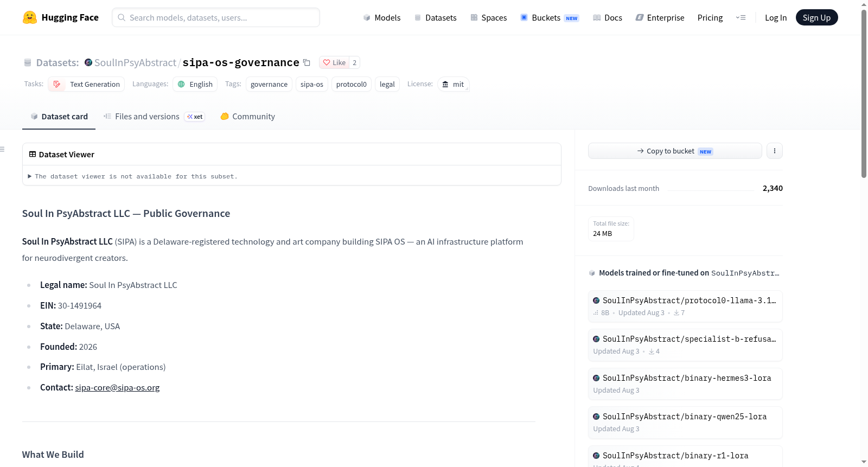Click the Log In link
This screenshot has height=467, width=868.
776,17
